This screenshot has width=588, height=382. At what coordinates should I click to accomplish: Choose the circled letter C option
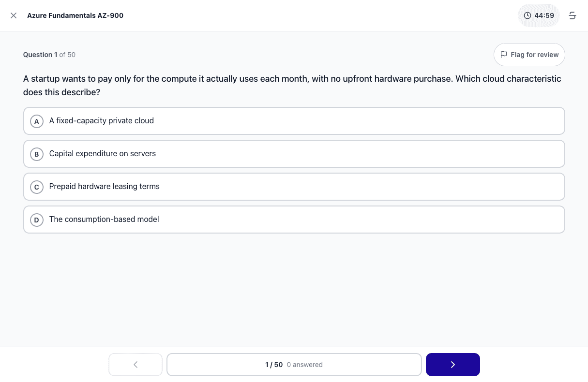[x=37, y=187]
